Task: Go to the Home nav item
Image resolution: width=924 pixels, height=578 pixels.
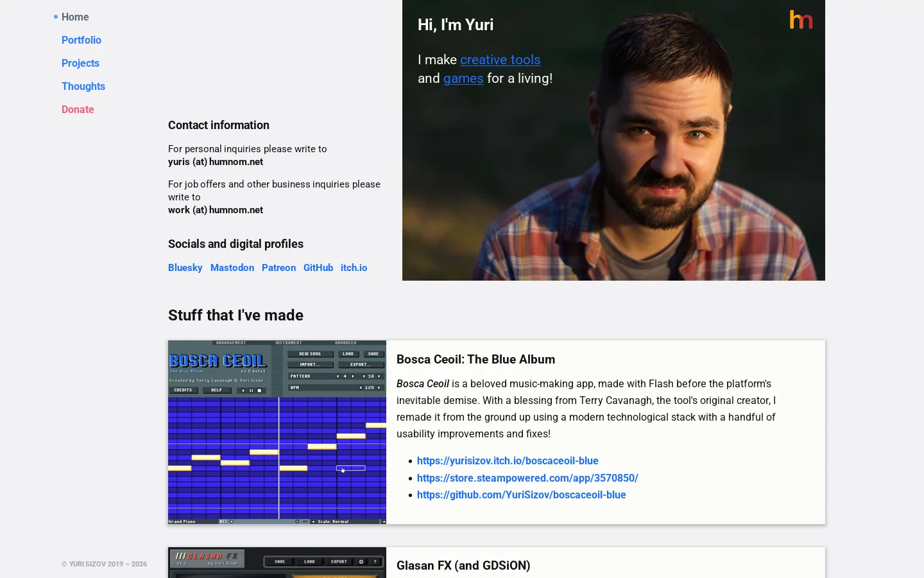Action: point(75,17)
